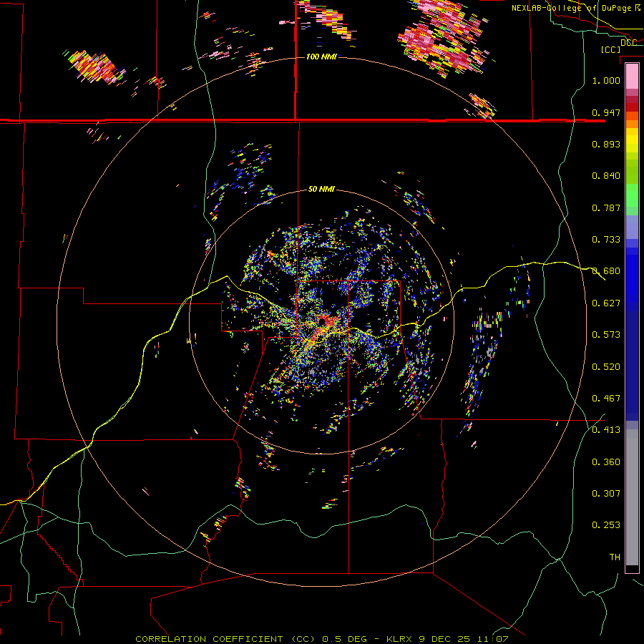Pick the lavender segment of the color bar
Image resolution: width=644 pixels, height=644 pixels.
click(632, 227)
